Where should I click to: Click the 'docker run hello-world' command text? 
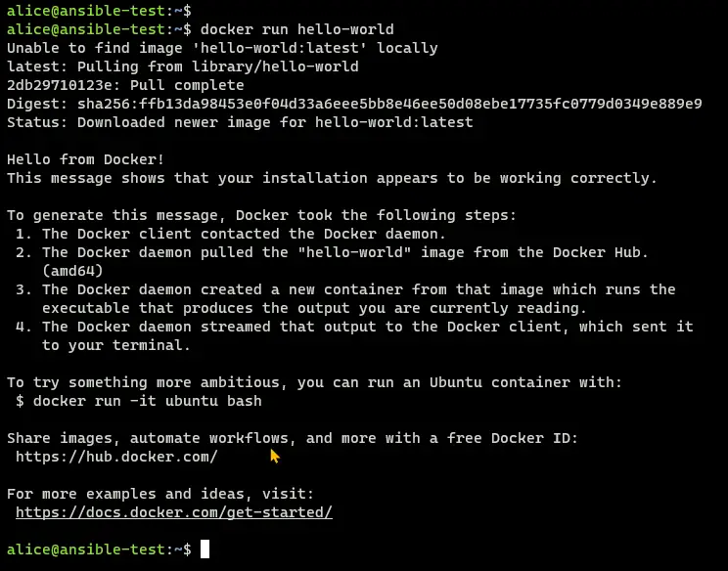pyautogui.click(x=297, y=29)
